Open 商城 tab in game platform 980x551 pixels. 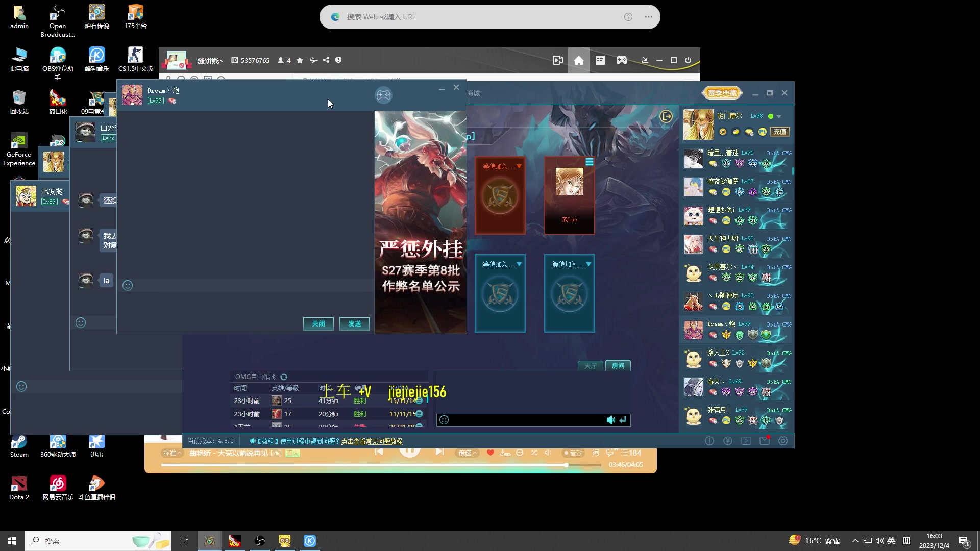473,93
